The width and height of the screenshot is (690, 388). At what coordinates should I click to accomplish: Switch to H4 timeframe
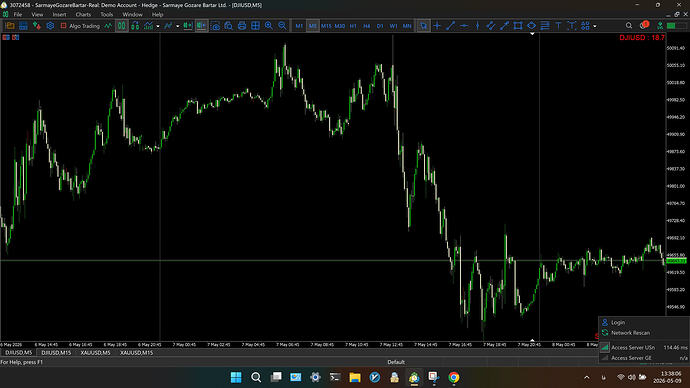click(367, 26)
